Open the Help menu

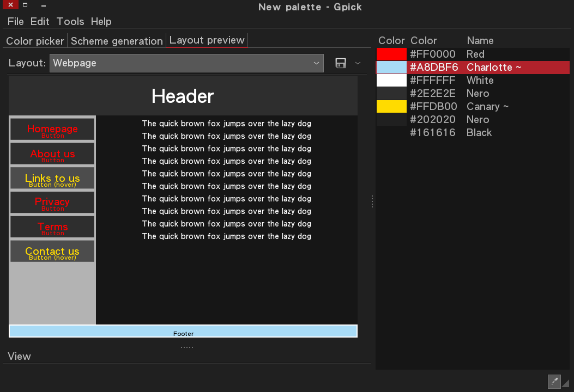click(101, 22)
